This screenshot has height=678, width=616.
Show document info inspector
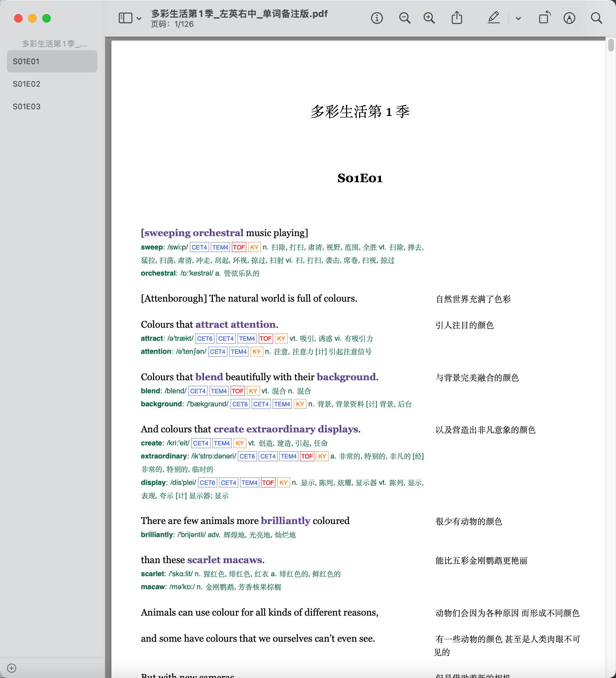377,18
